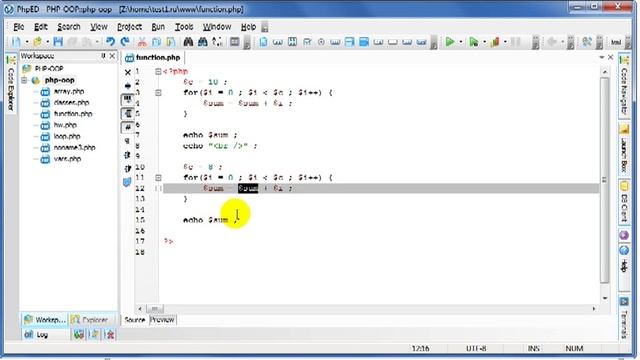Viewport: 640px width, 360px height.
Task: Open editor tab list dropdown arrow
Action: [x=602, y=57]
